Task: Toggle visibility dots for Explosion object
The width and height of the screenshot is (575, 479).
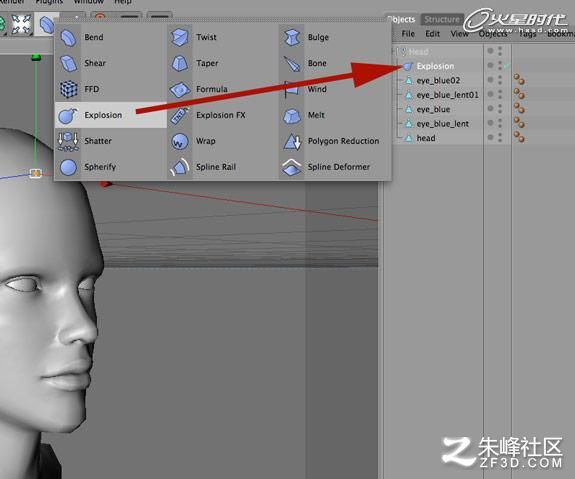Action: [500, 65]
